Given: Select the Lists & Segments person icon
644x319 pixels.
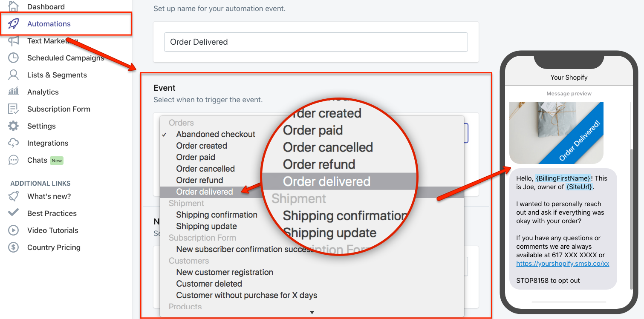Looking at the screenshot, I should (x=14, y=75).
